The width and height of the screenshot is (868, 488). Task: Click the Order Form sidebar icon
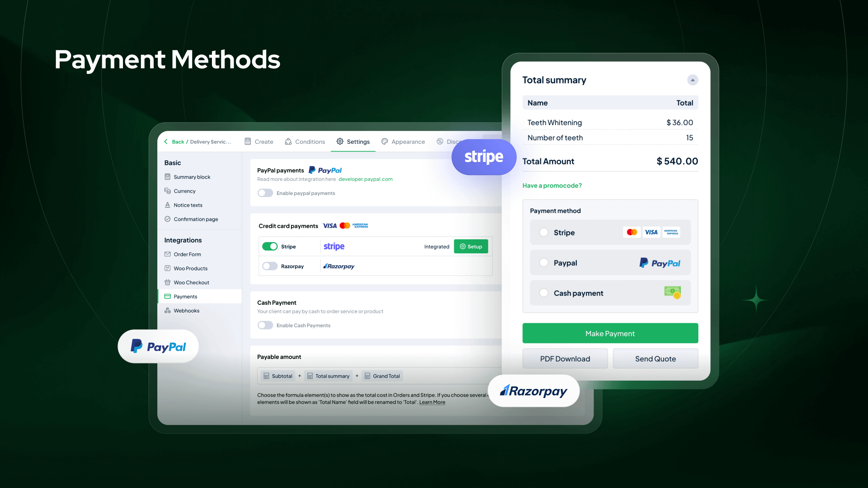[x=167, y=254]
